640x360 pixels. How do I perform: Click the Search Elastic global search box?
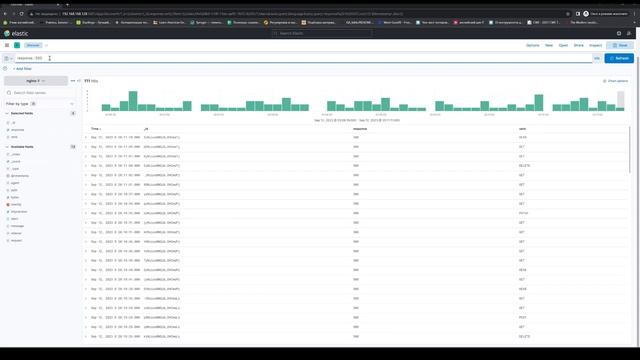click(322, 33)
